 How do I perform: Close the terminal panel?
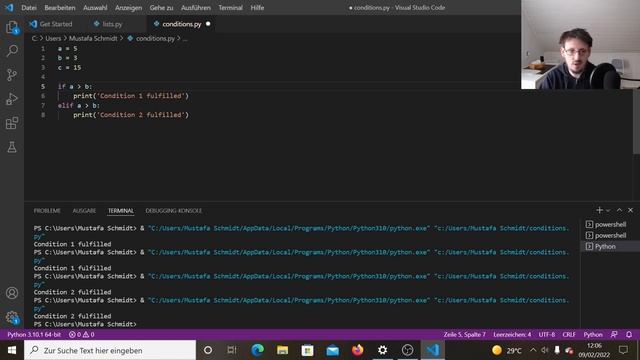(630, 210)
